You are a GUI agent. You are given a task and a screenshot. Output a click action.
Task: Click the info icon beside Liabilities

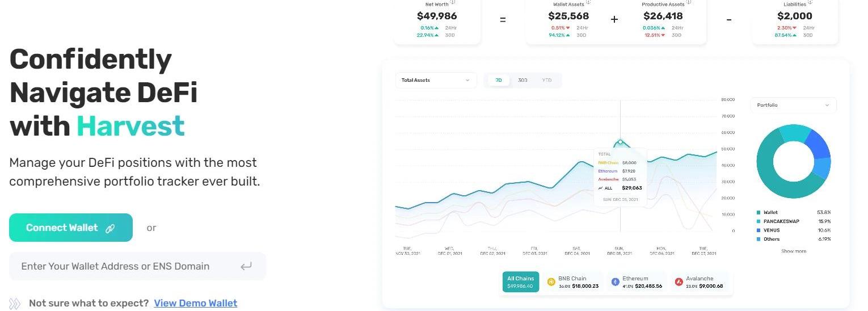coord(810,2)
